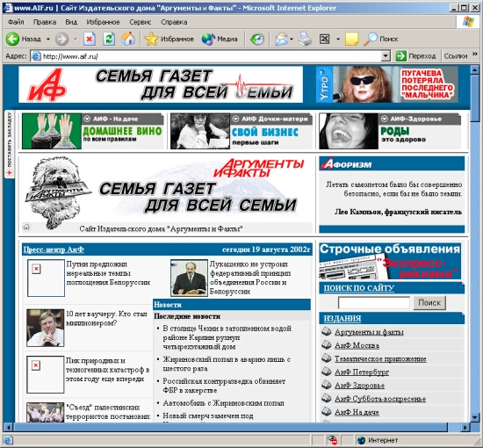Expand the АИФ-Здоровье section arrow
The image size is (483, 448).
[x=384, y=119]
